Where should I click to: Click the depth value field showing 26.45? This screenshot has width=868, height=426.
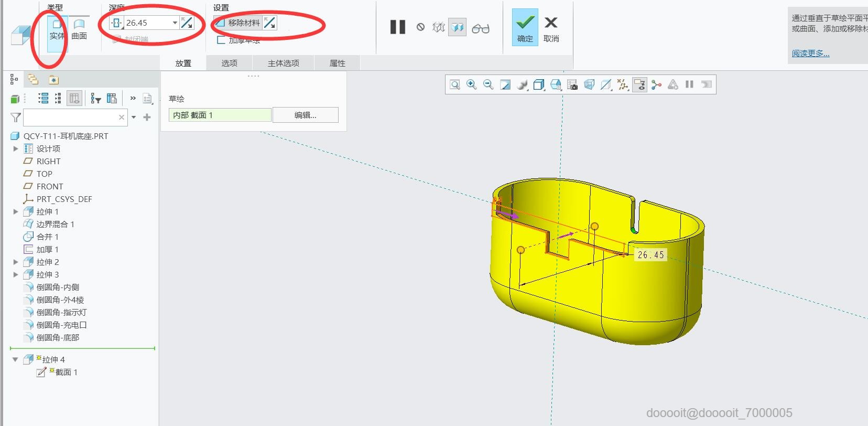[x=148, y=23]
